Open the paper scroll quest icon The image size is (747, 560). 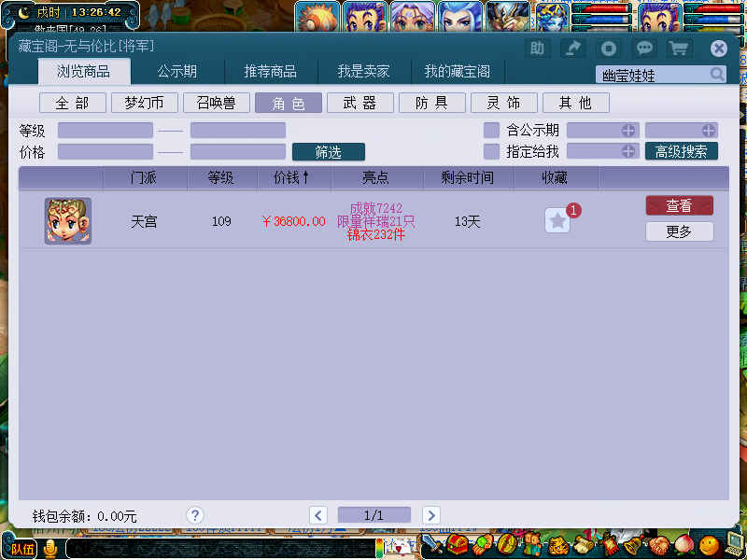click(x=584, y=545)
